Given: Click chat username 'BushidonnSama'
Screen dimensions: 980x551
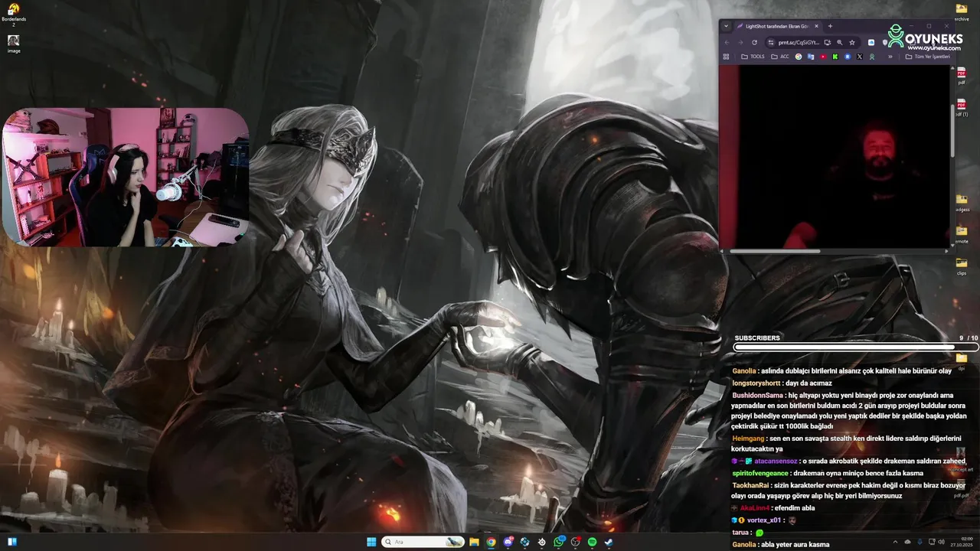Looking at the screenshot, I should click(x=758, y=396).
